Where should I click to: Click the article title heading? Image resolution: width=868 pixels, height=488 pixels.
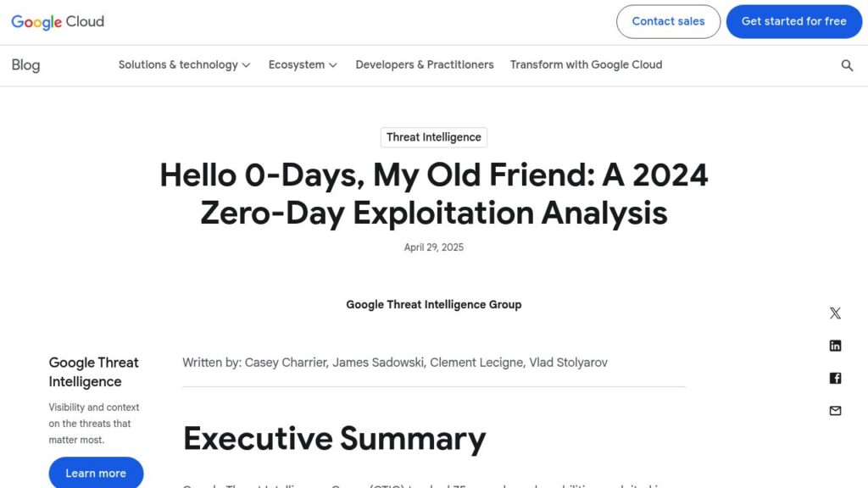(434, 194)
